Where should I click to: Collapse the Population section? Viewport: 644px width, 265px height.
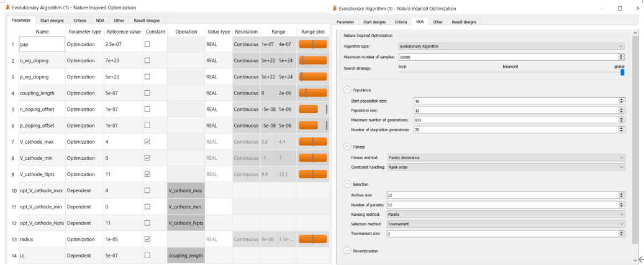tap(347, 90)
